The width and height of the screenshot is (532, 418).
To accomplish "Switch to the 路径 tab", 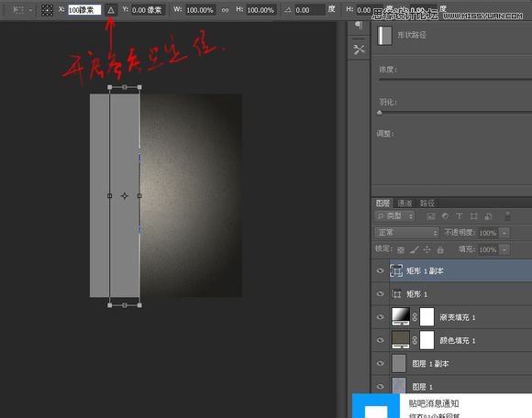I will [x=427, y=203].
